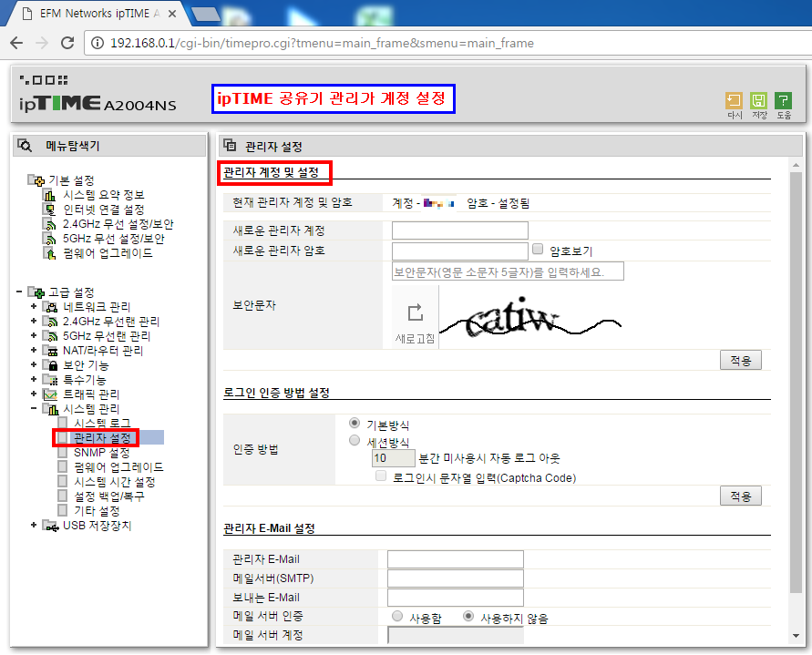Click the lock icon beside 보안 기능

[51, 364]
